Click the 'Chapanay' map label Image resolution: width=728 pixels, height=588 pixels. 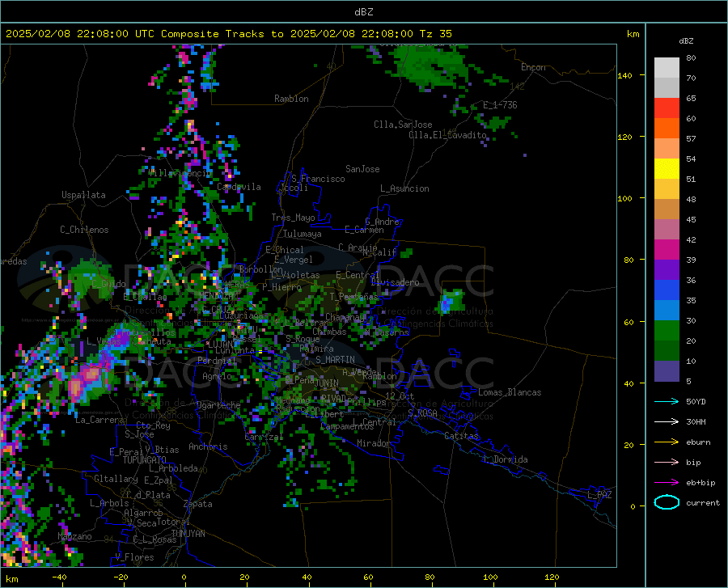pyautogui.click(x=345, y=316)
